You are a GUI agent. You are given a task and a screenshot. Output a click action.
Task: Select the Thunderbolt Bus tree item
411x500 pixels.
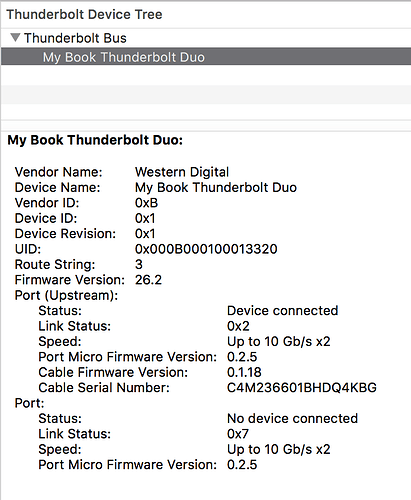click(75, 38)
